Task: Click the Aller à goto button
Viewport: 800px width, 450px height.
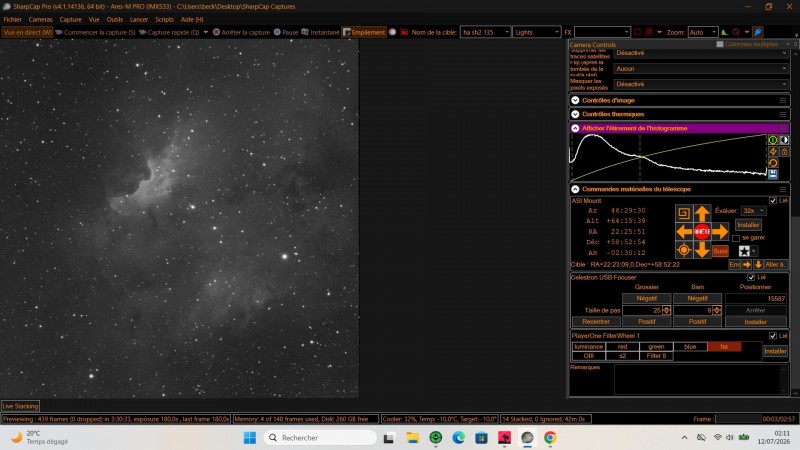Action: 776,264
